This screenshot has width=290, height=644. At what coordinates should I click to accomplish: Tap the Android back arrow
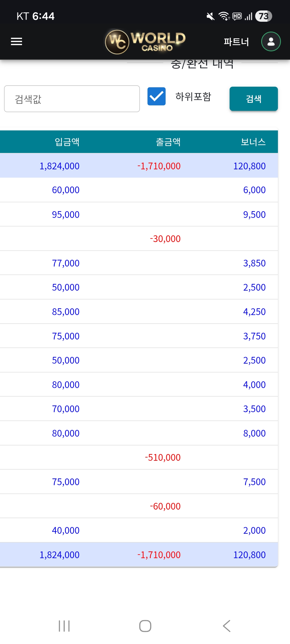click(x=227, y=626)
